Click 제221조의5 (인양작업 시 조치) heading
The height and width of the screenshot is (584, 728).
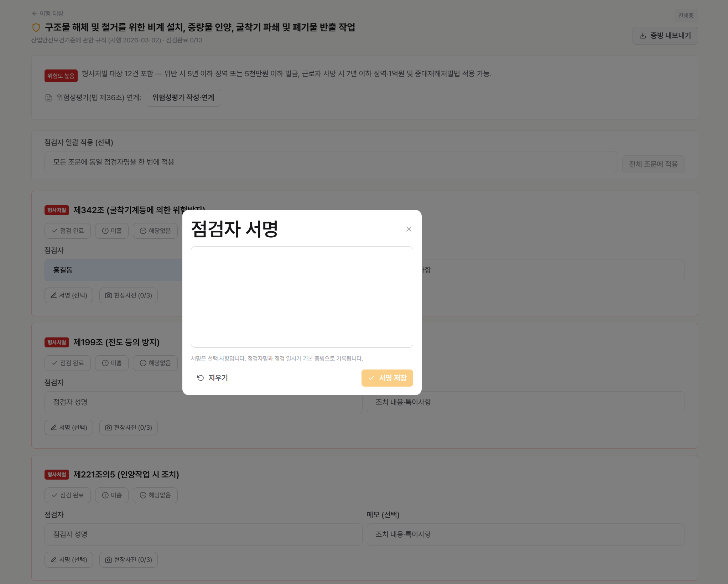click(x=126, y=475)
